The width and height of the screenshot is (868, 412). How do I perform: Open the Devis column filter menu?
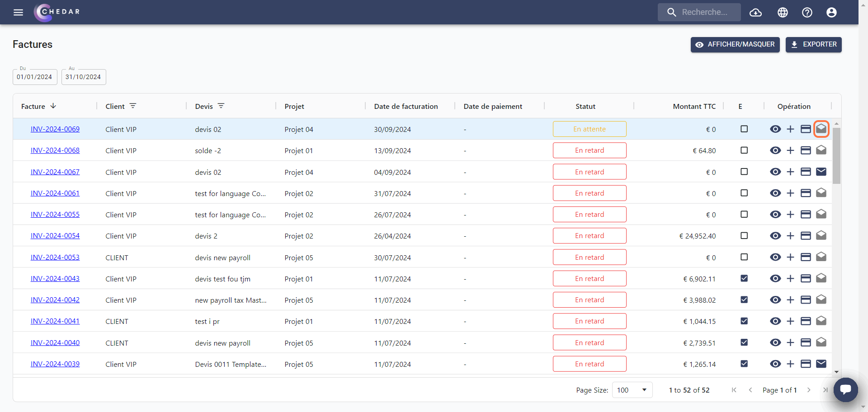(221, 106)
